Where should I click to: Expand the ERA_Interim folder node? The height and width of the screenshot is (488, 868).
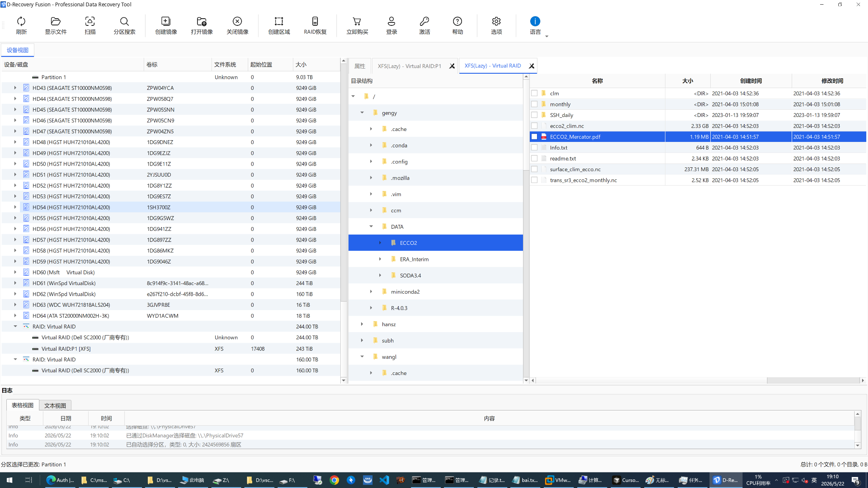tap(380, 259)
